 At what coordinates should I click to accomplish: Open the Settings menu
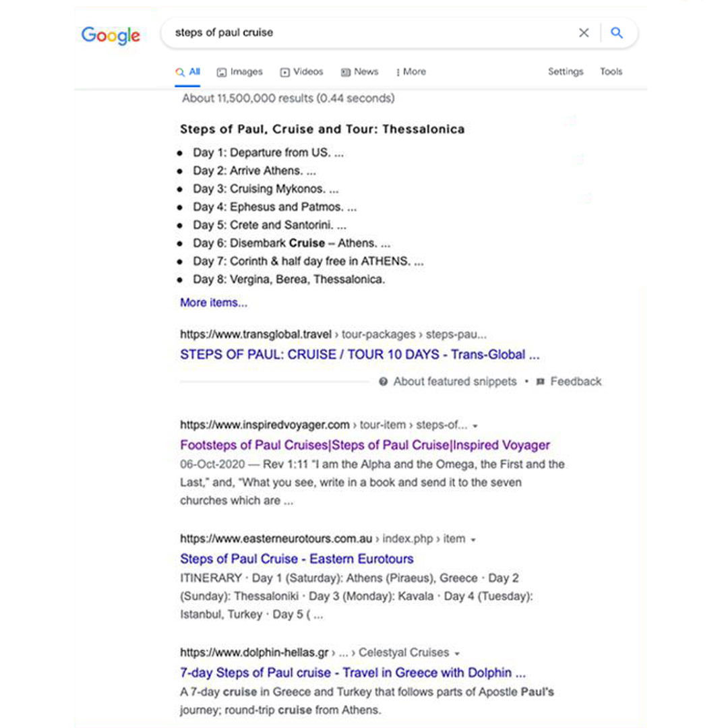566,71
